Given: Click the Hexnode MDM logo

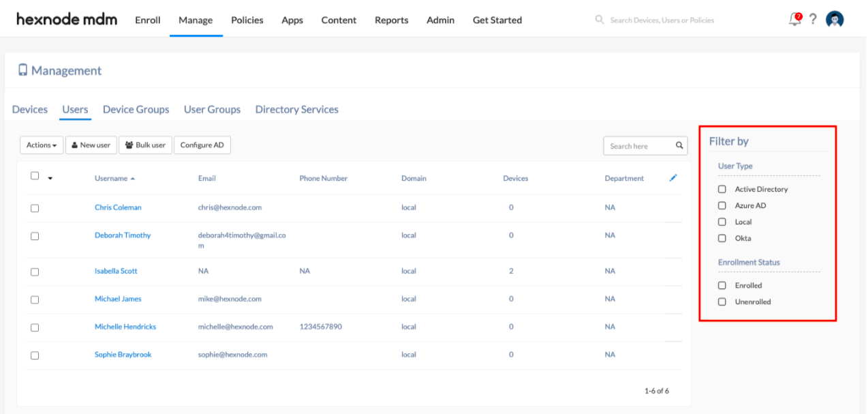Looking at the screenshot, I should [66, 19].
